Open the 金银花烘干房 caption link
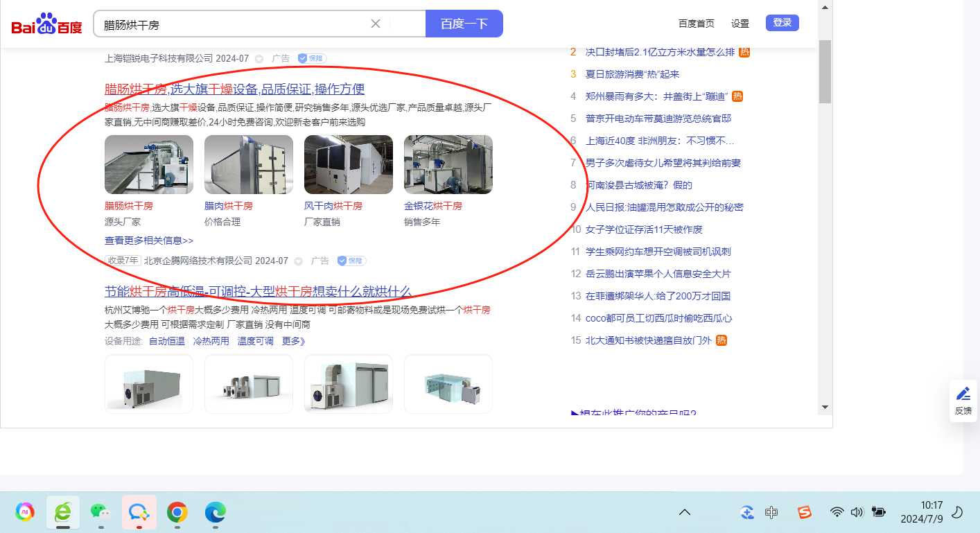This screenshot has width=980, height=533. [x=433, y=206]
